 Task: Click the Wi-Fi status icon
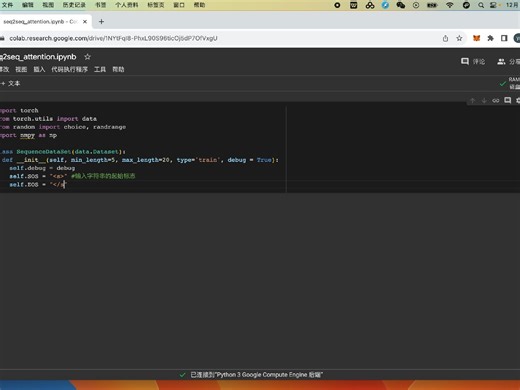pyautogui.click(x=450, y=5)
